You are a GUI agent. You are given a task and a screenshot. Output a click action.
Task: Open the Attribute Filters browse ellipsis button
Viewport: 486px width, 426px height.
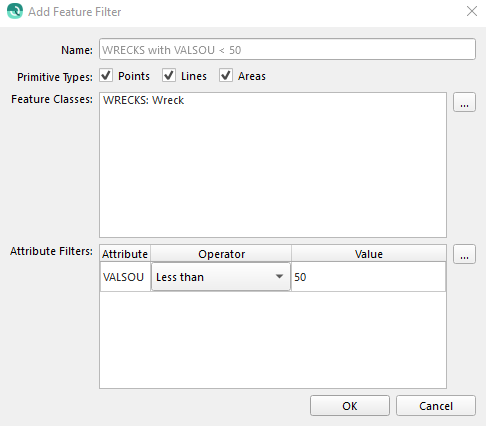(x=464, y=254)
